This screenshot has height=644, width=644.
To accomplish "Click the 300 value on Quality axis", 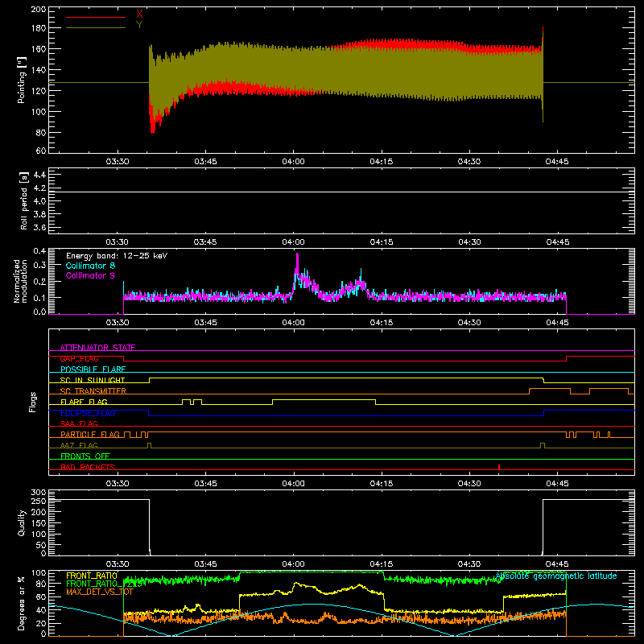I will 39,492.
